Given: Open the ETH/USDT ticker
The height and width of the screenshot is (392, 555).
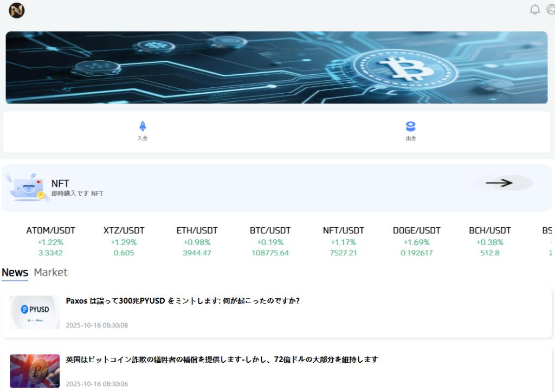Looking at the screenshot, I should (x=197, y=241).
